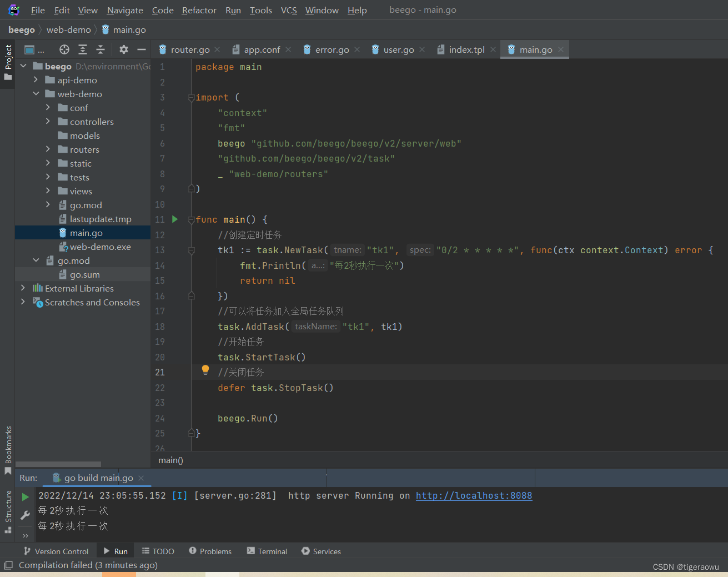Viewport: 728px width, 577px height.
Task: Click the GoLand application logo icon
Action: pyautogui.click(x=14, y=10)
